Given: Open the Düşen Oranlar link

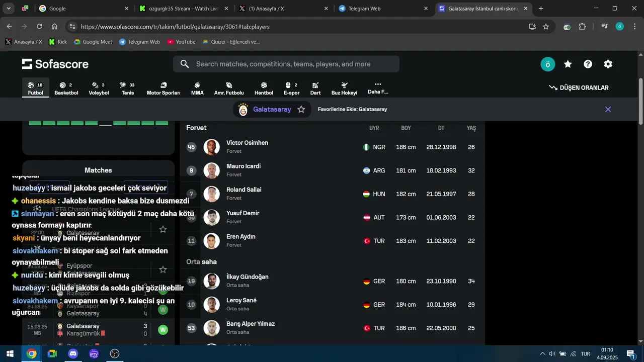Looking at the screenshot, I should (579, 87).
